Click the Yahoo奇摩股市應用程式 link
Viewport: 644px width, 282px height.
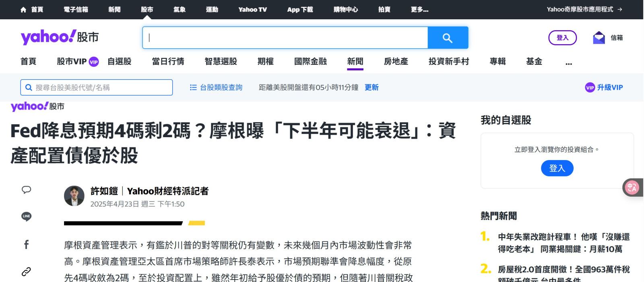click(580, 9)
